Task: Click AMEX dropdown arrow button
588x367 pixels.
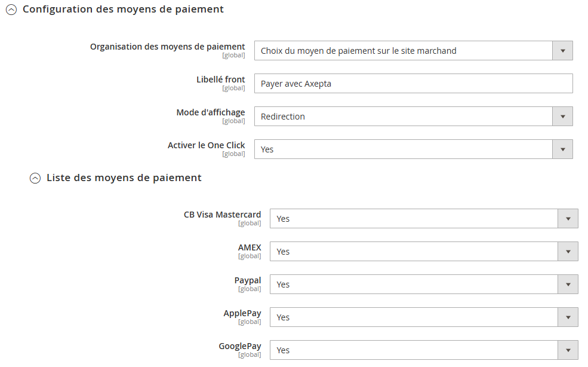Action: (568, 251)
